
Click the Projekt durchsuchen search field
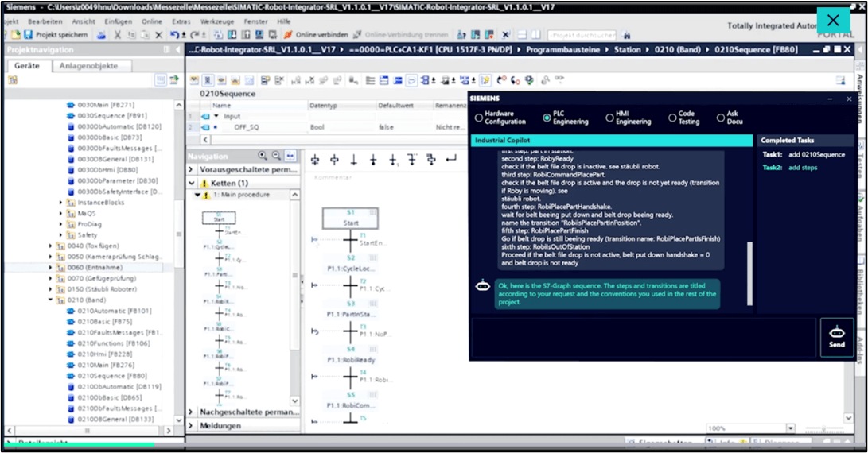pos(582,35)
